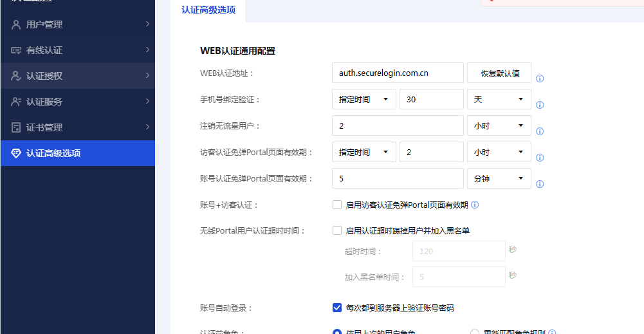Expand the 认证授权 chevron
The image size is (644, 334).
click(x=147, y=75)
